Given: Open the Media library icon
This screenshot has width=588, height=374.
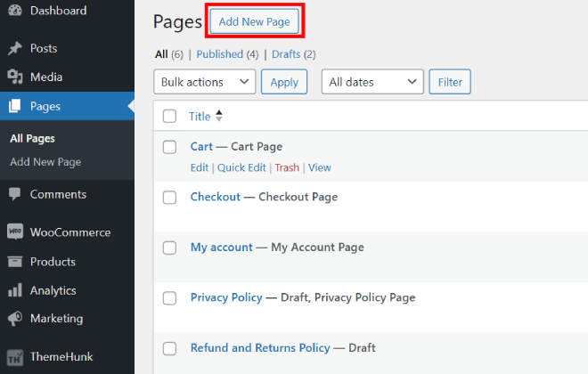Looking at the screenshot, I should tap(14, 77).
